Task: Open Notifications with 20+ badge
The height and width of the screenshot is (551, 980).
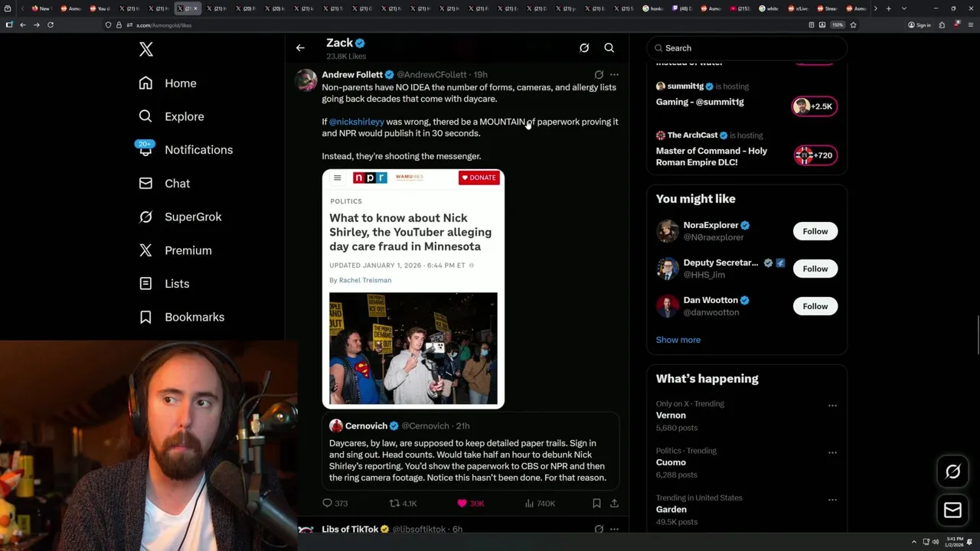Action: point(185,150)
